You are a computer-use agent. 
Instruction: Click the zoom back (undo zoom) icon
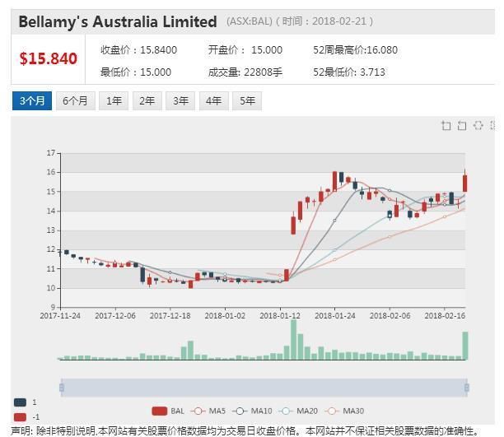click(x=462, y=125)
